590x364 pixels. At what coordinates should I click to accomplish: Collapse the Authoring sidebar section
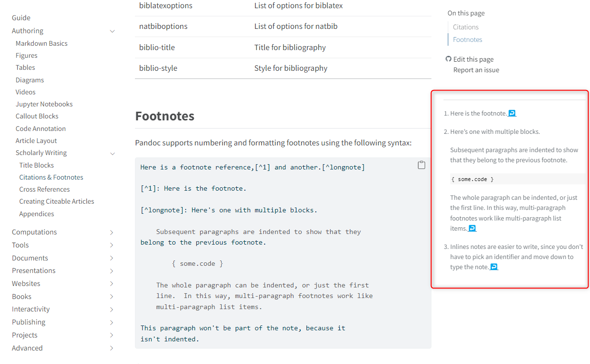pyautogui.click(x=112, y=31)
